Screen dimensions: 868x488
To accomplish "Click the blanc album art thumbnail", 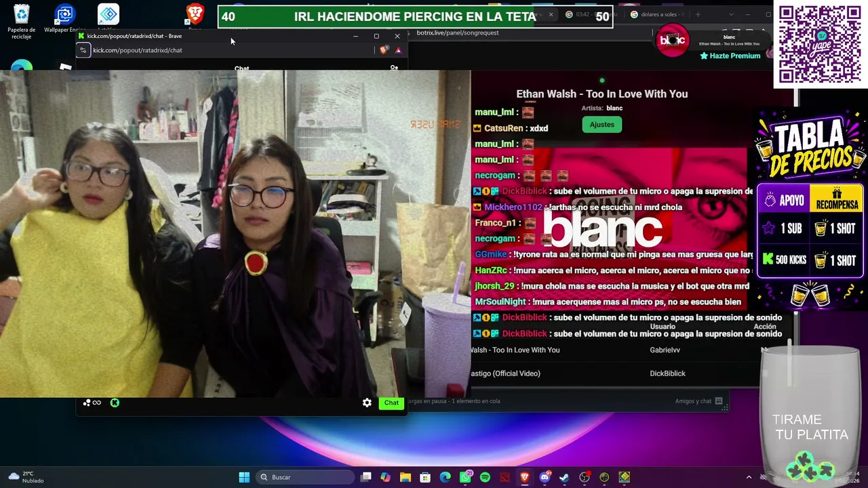I will pos(673,41).
